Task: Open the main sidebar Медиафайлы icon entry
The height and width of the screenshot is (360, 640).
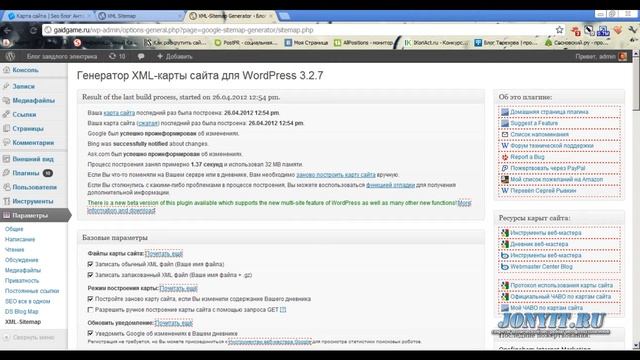Action: click(x=6, y=100)
